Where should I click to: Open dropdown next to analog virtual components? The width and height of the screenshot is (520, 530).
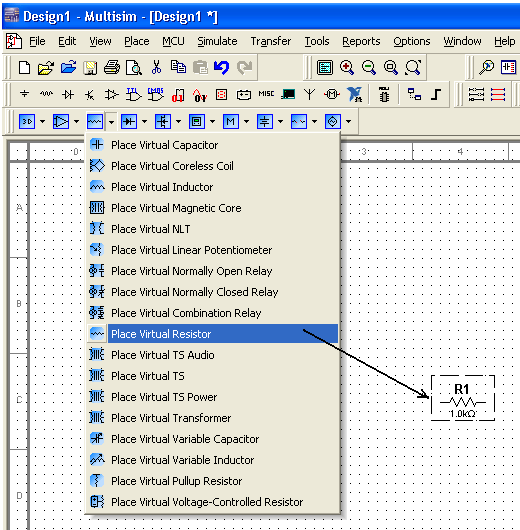tap(77, 121)
